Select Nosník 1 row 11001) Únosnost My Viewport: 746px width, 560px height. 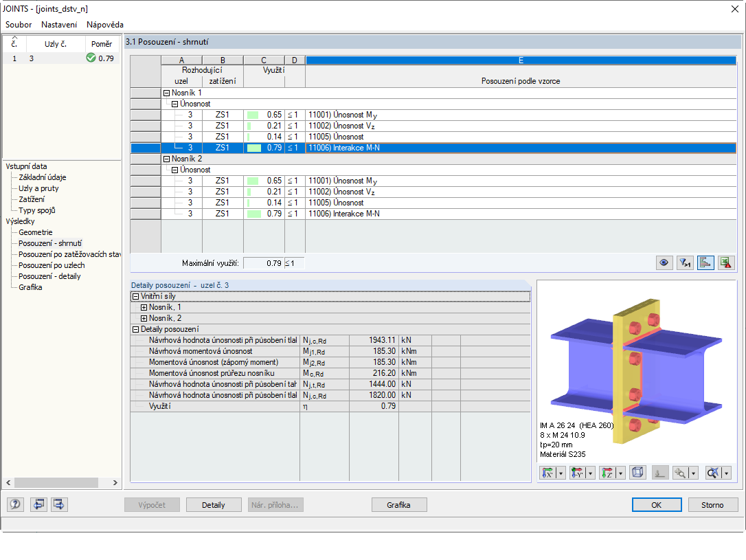(x=449, y=115)
